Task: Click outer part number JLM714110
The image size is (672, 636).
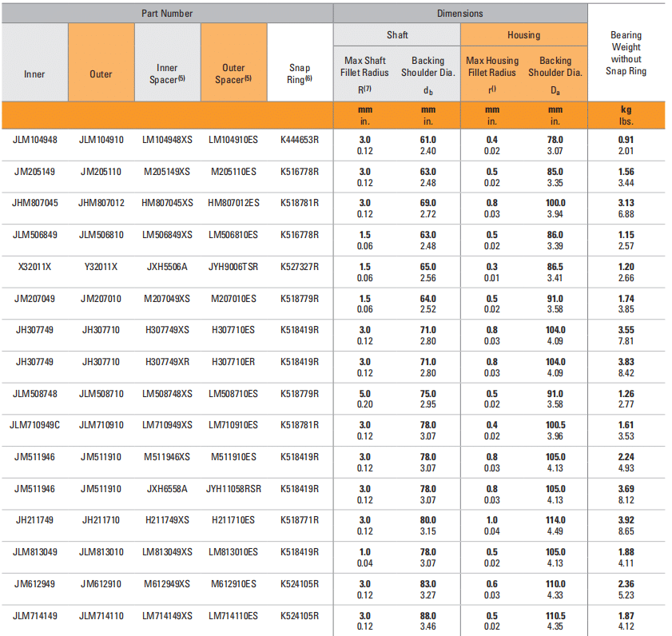Action: click(x=101, y=615)
